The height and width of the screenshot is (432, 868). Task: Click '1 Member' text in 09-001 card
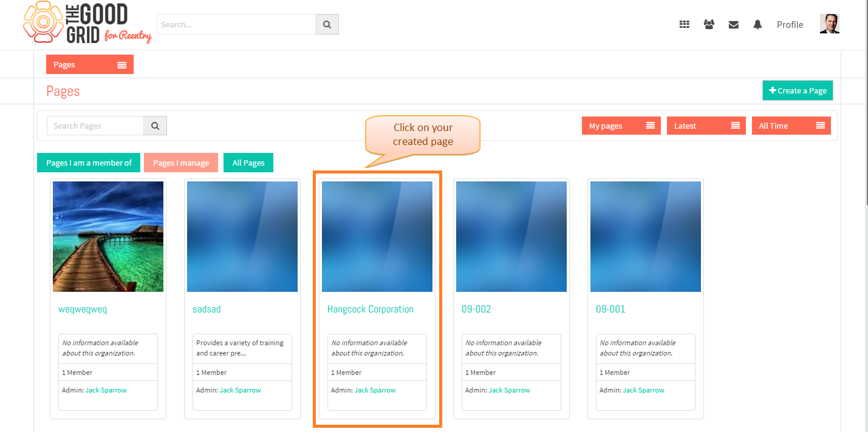pyautogui.click(x=615, y=373)
